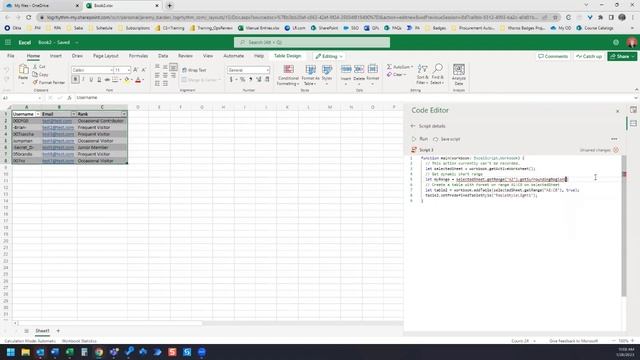
Task: Open the File menu
Action: coord(11,56)
